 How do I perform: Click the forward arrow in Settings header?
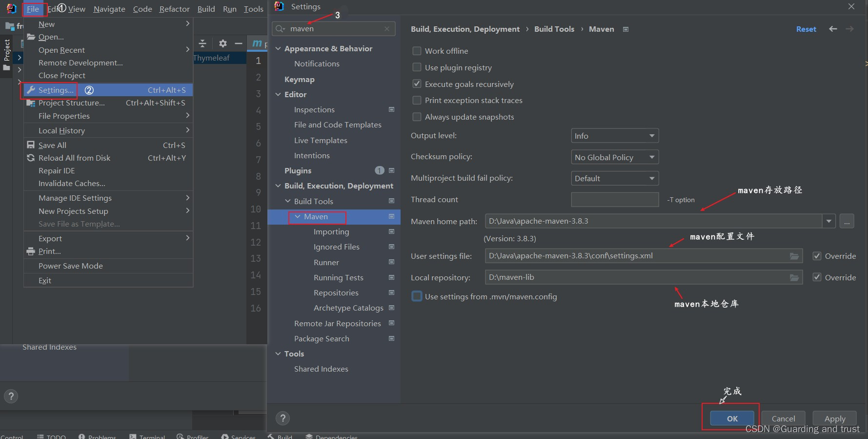850,29
